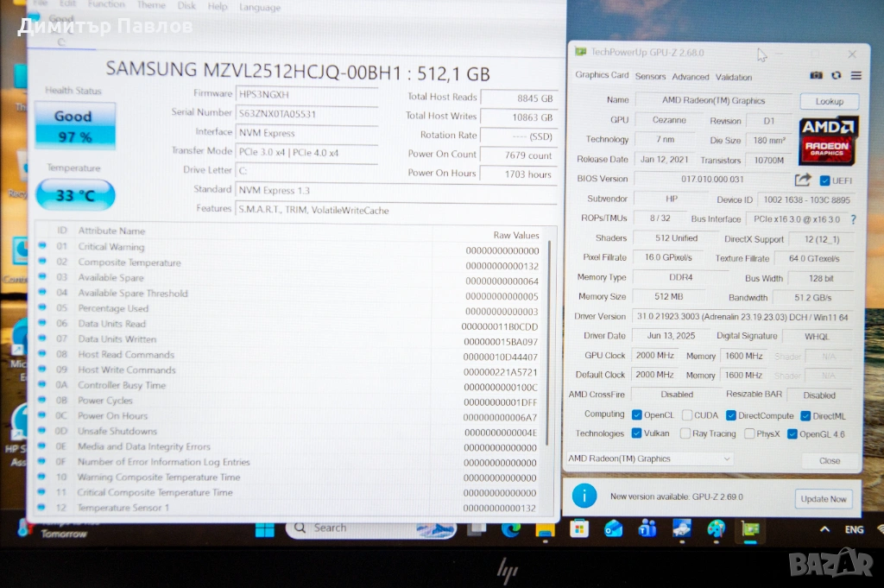Screen dimensions: 884x588
Task: Open the Disk menu in CrystalDiskInfo
Action: coord(186,6)
